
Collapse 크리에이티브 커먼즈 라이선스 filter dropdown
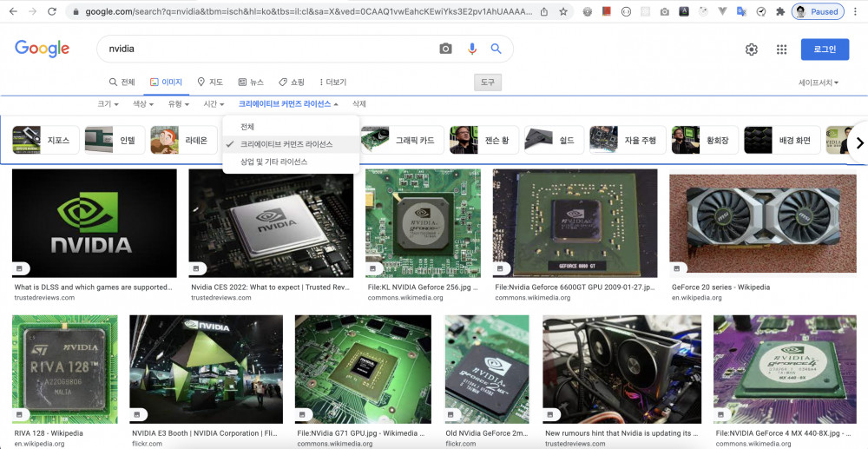click(x=288, y=103)
